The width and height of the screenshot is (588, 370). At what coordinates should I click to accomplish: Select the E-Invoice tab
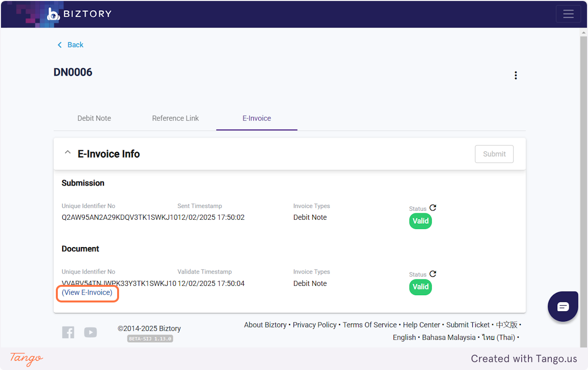click(x=257, y=118)
